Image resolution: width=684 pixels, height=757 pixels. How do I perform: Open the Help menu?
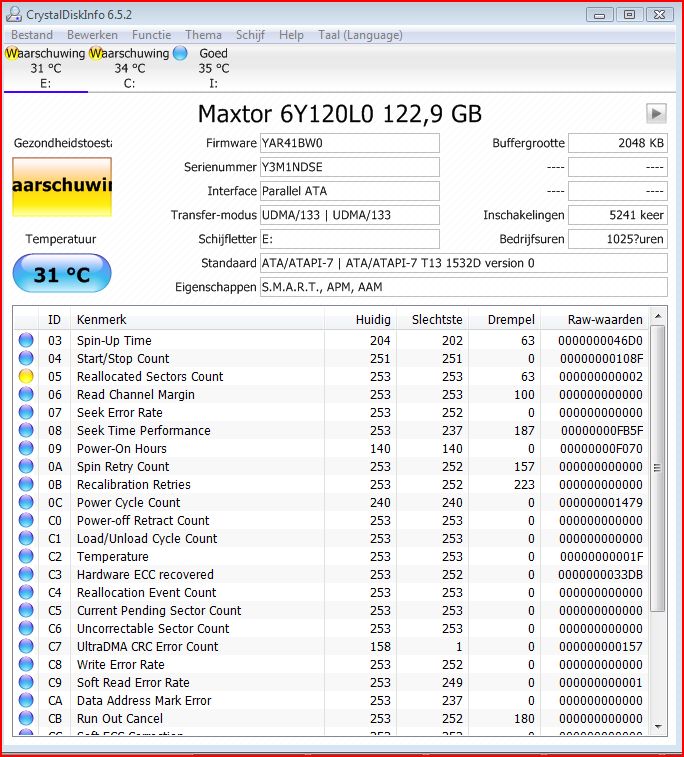tap(291, 35)
